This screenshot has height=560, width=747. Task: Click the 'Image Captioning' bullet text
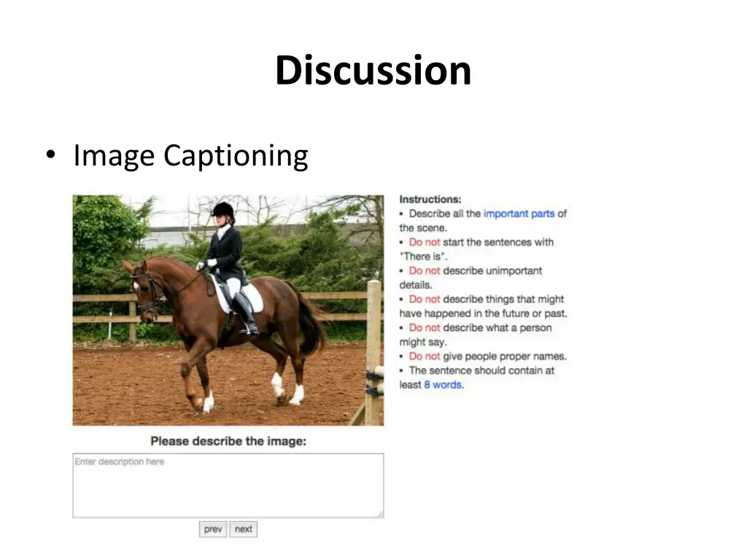pyautogui.click(x=190, y=156)
